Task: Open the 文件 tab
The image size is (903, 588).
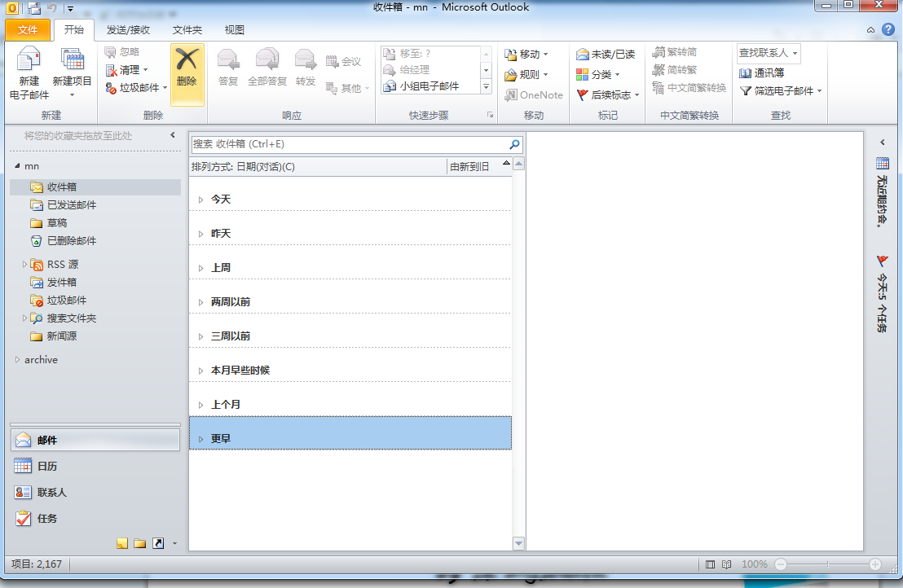Action: (28, 30)
